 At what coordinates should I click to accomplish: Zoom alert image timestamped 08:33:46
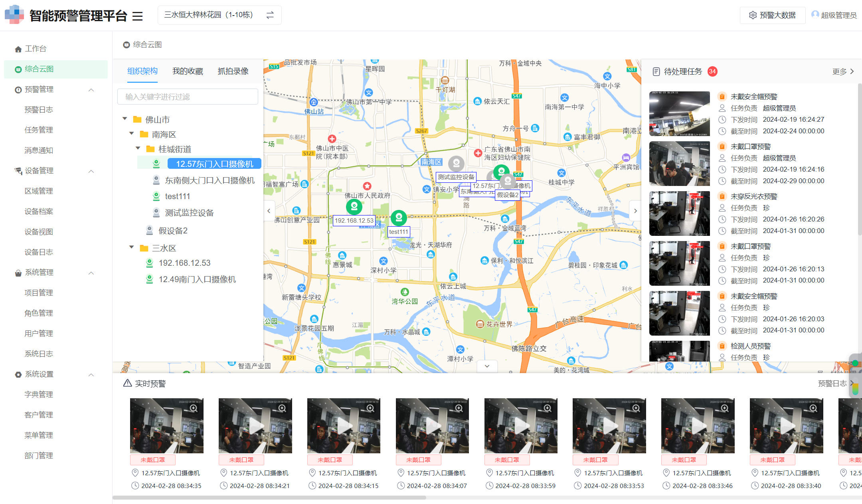pyautogui.click(x=725, y=408)
